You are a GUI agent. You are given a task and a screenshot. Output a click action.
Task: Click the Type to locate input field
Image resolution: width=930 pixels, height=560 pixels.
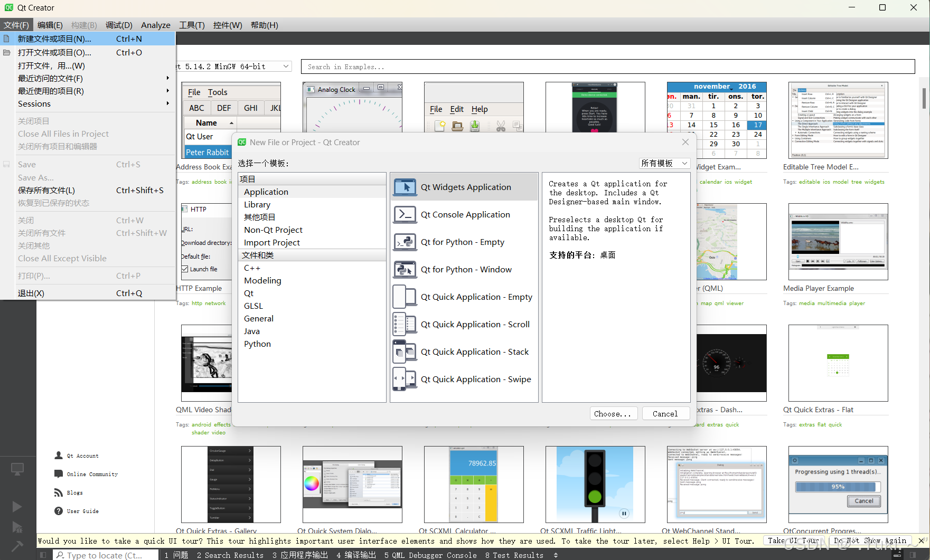click(106, 555)
